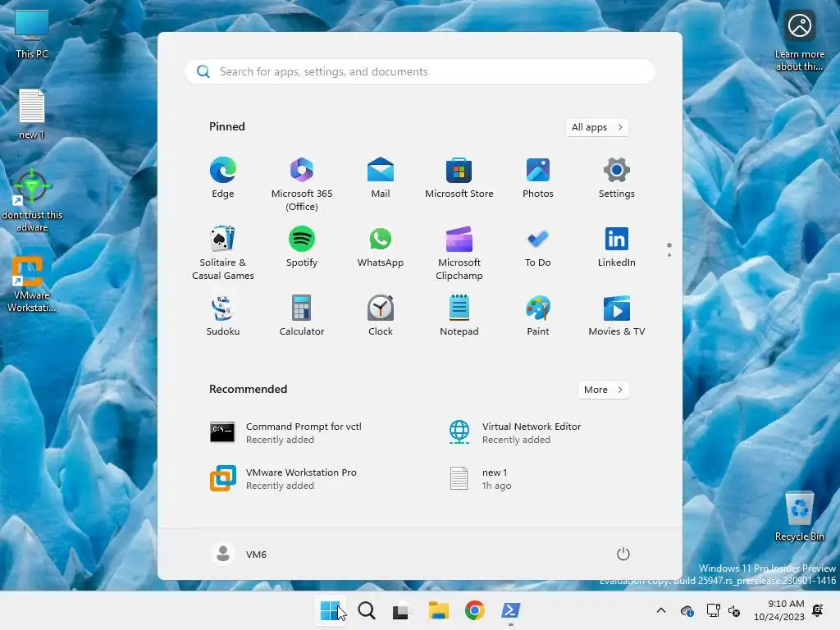Image resolution: width=840 pixels, height=630 pixels.
Task: Switch to the PowerShell taskbar app
Action: [x=510, y=610]
